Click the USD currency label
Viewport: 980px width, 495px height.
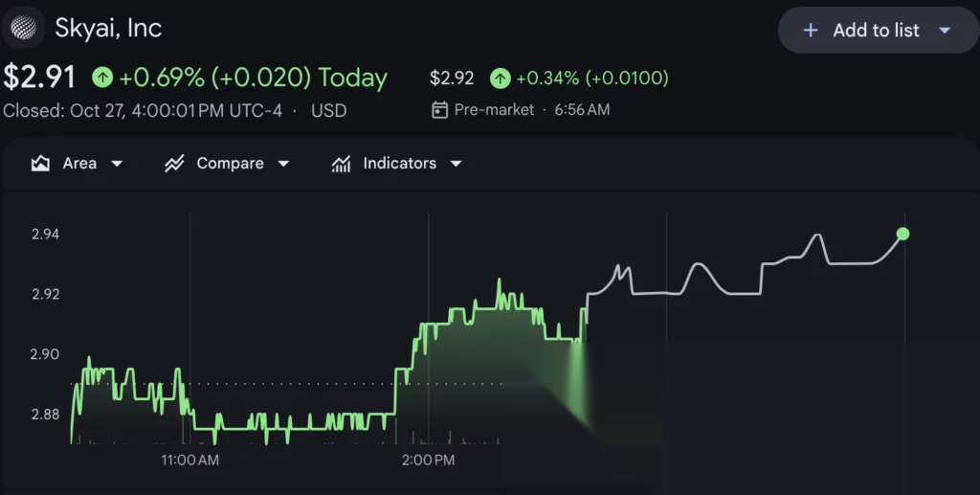click(329, 111)
